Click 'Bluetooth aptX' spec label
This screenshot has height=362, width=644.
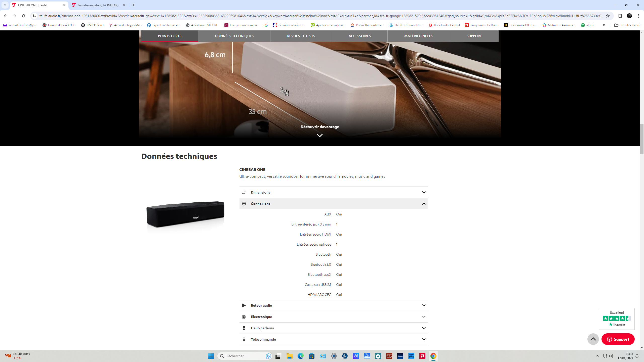[319, 275]
